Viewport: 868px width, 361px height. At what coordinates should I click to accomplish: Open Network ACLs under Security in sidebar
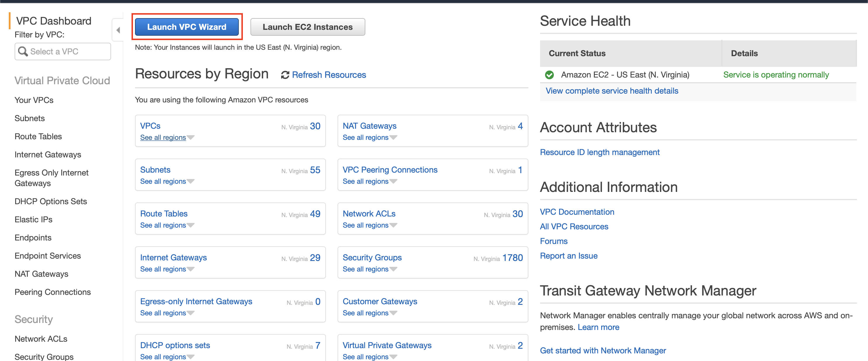41,339
